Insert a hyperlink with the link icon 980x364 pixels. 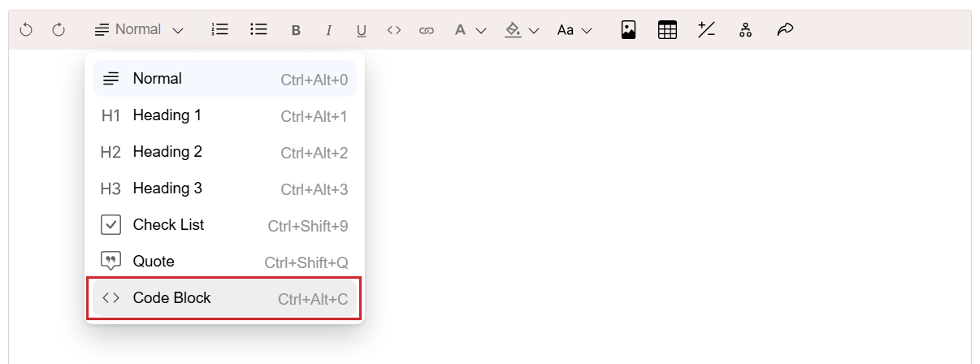[x=427, y=30]
